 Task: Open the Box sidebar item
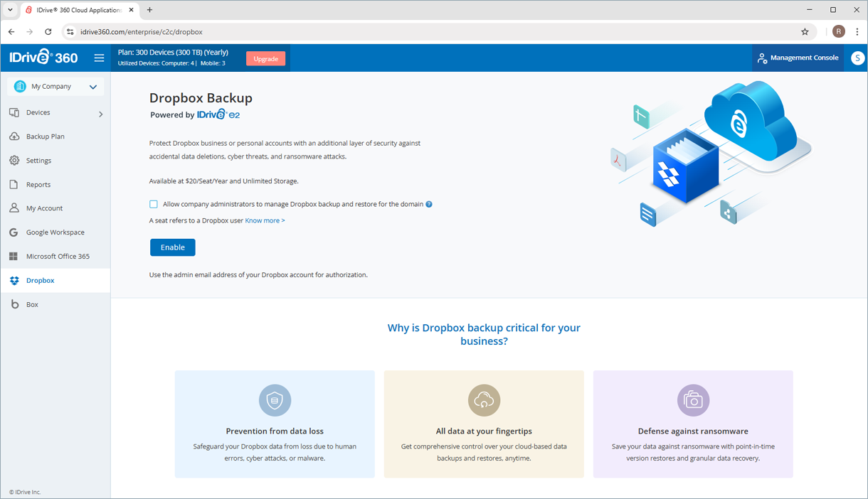pos(32,305)
